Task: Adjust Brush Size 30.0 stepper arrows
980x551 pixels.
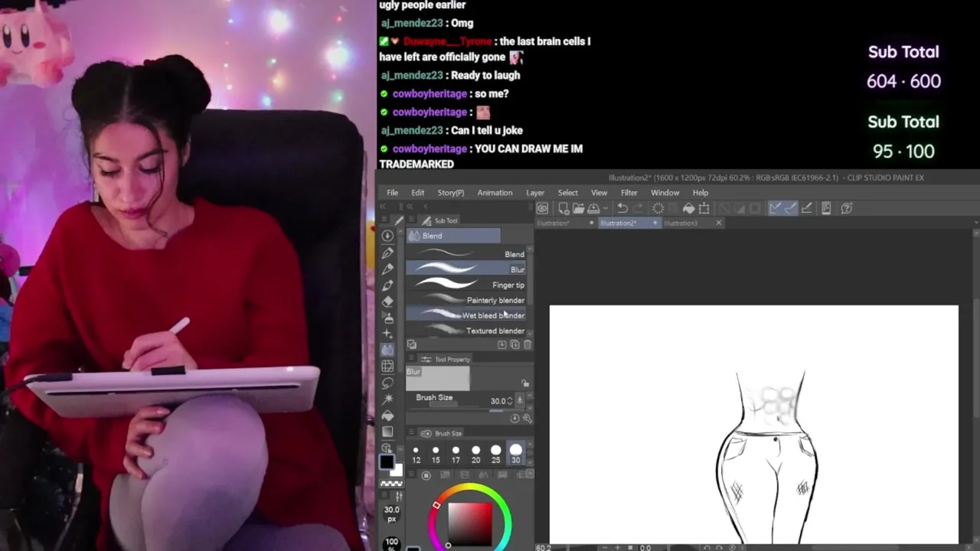Action: pyautogui.click(x=510, y=400)
